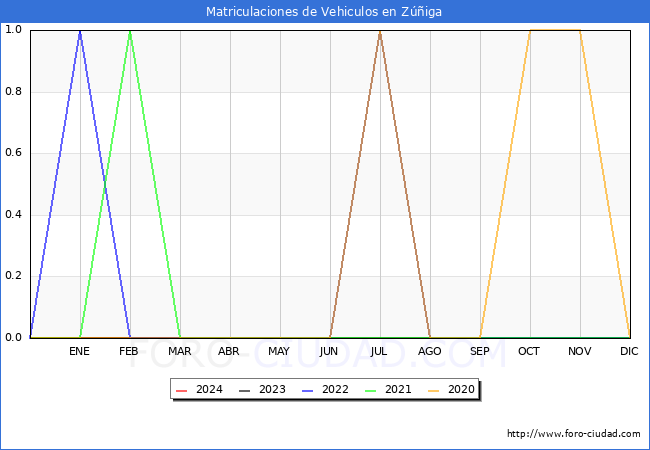Click the FEB month axis label
This screenshot has height=450, width=650.
click(x=129, y=351)
